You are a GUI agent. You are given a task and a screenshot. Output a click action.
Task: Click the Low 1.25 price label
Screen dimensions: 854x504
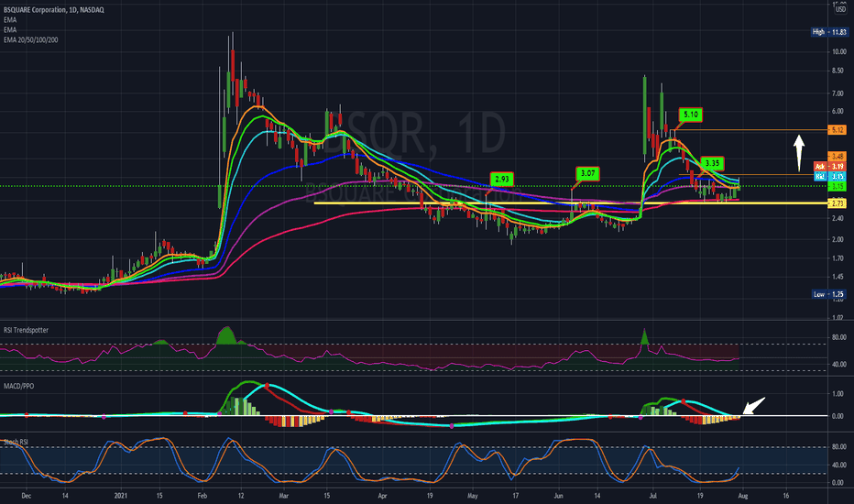pyautogui.click(x=829, y=294)
